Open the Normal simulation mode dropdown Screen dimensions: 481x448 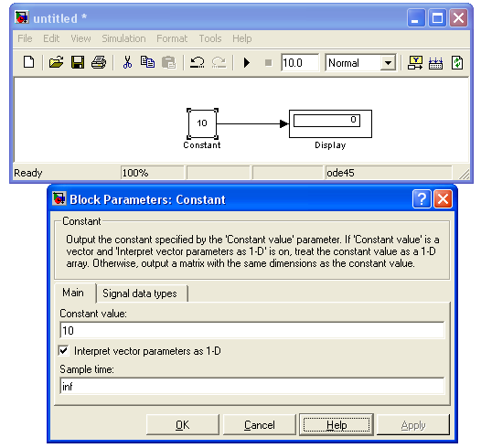[x=388, y=63]
